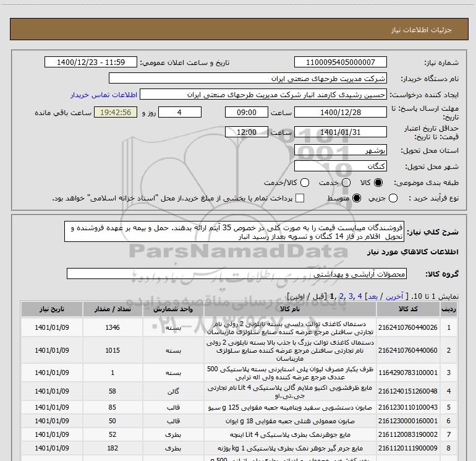Choose the جزیی purchase type radio
The height and width of the screenshot is (461, 476).
(x=393, y=199)
